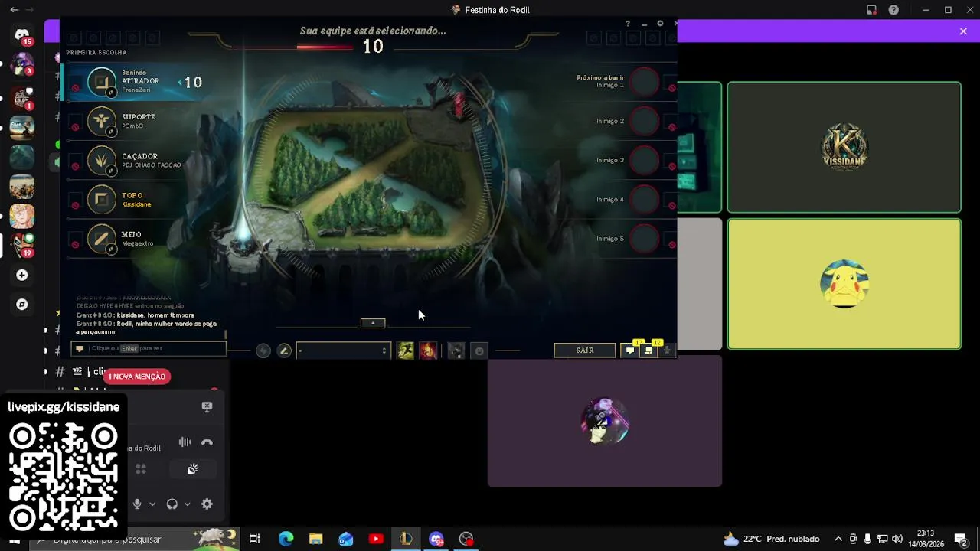Click the SAIR button

coord(585,350)
